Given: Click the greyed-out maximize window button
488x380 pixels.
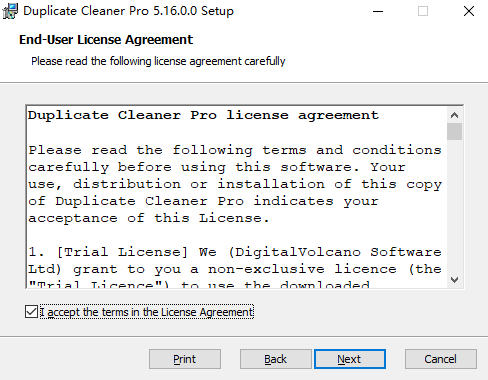Looking at the screenshot, I should click(x=423, y=11).
